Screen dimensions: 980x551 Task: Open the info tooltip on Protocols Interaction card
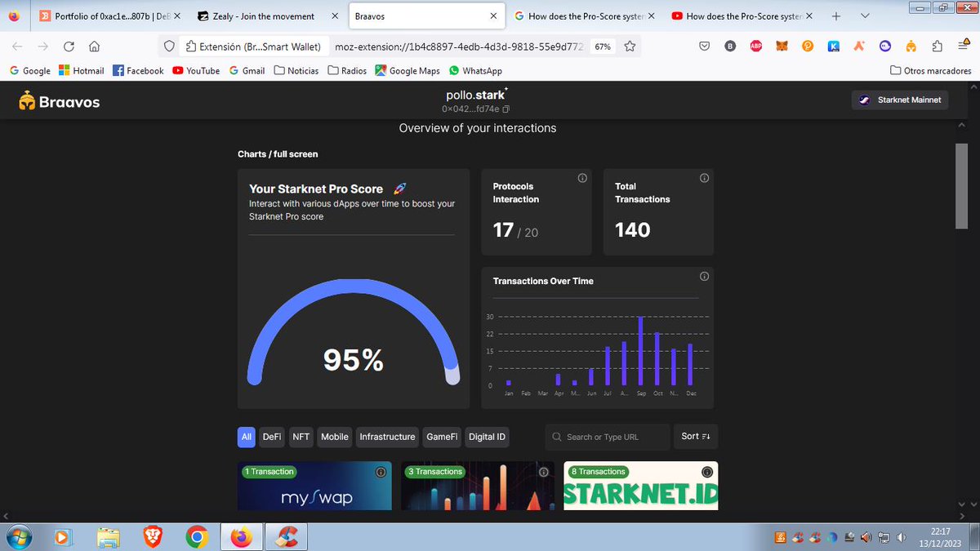pos(581,178)
